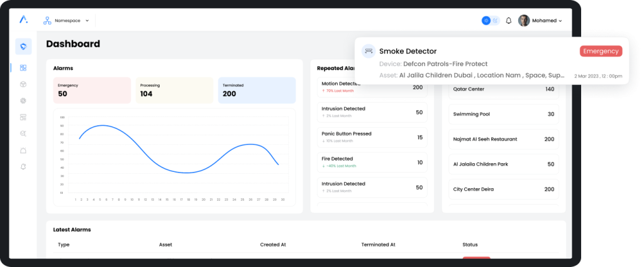Click the Asset column header

pyautogui.click(x=165, y=245)
